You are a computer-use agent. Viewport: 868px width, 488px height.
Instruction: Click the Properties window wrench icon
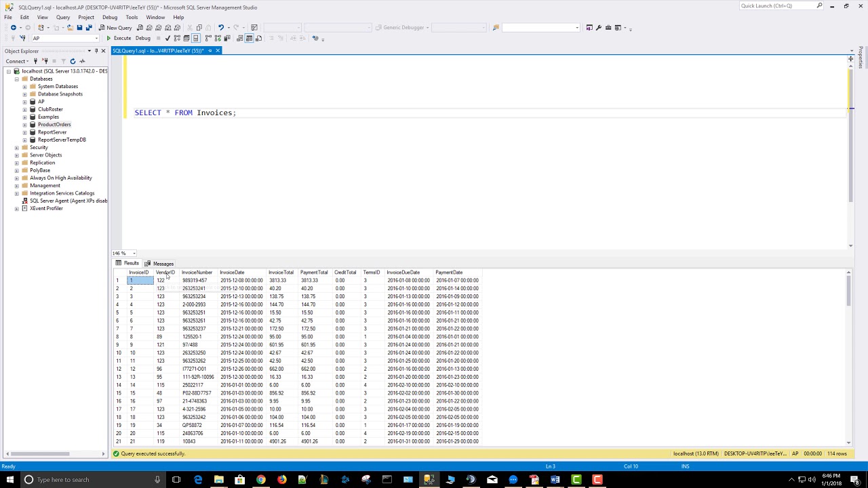599,28
